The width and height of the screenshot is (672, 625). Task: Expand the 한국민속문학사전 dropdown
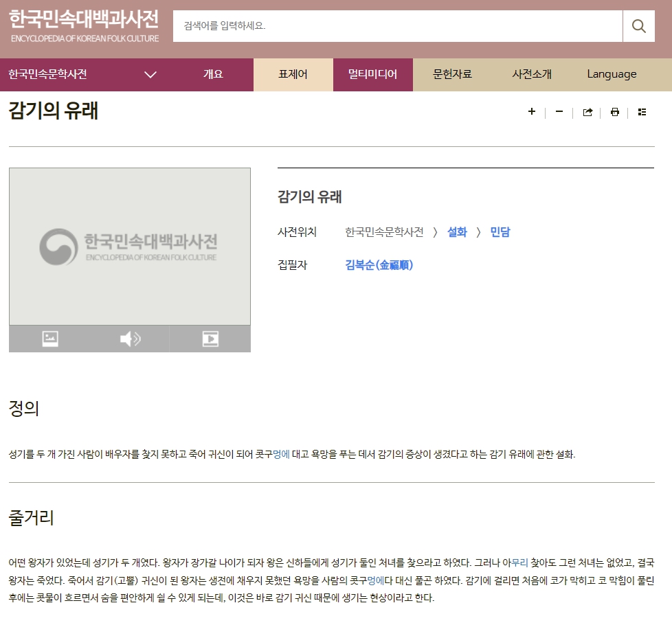(x=150, y=75)
